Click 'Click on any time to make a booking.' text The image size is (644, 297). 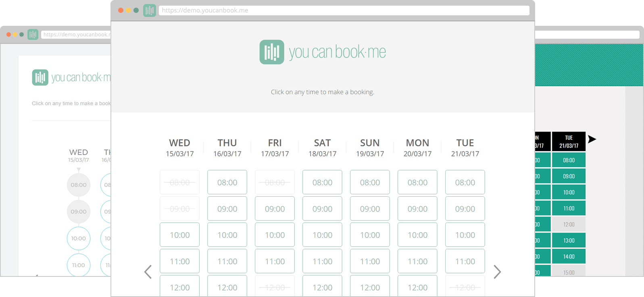(x=323, y=92)
